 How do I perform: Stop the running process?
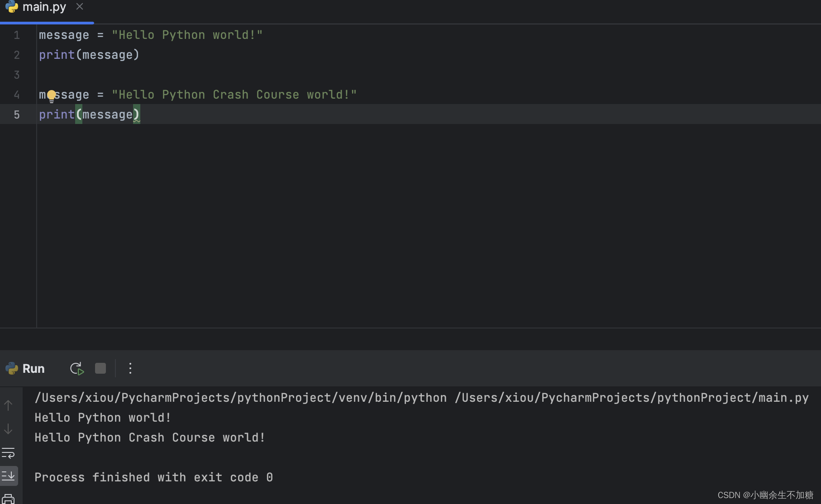100,368
